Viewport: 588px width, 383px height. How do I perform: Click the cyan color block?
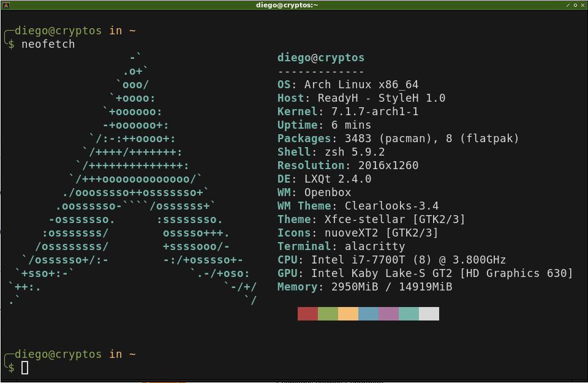409,314
